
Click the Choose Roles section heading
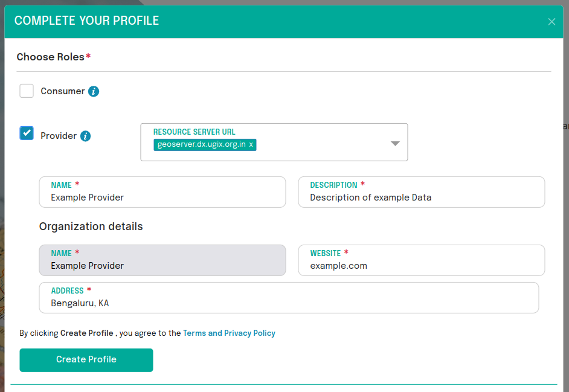pos(50,57)
